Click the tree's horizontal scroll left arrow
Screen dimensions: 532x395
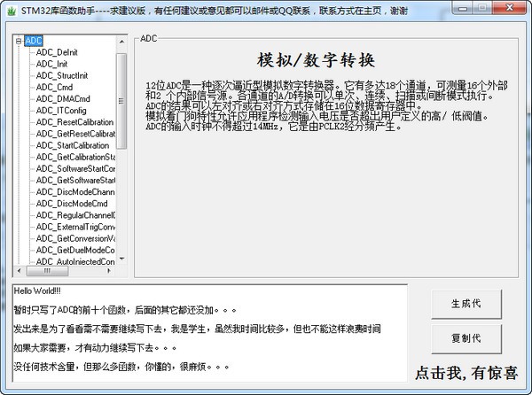[20, 271]
